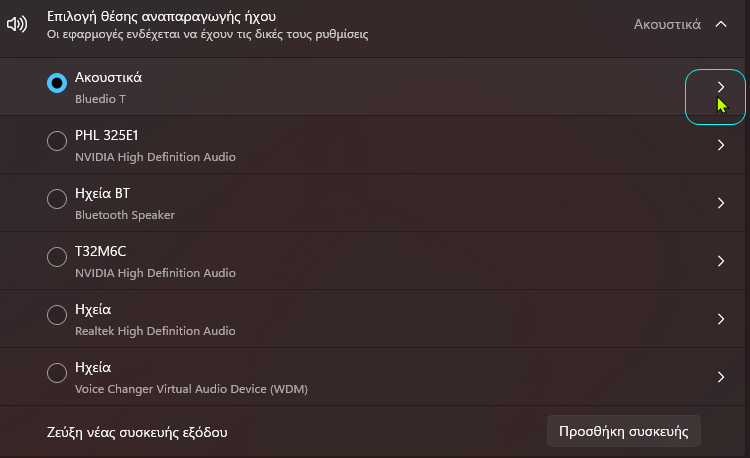Open Realtek Ηχεία properties chevron

point(720,319)
